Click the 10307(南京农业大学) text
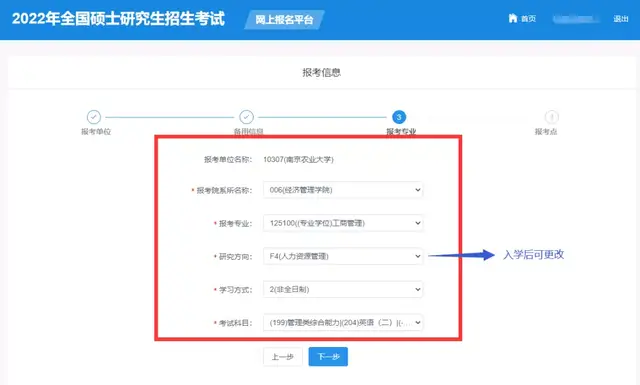 pos(298,160)
